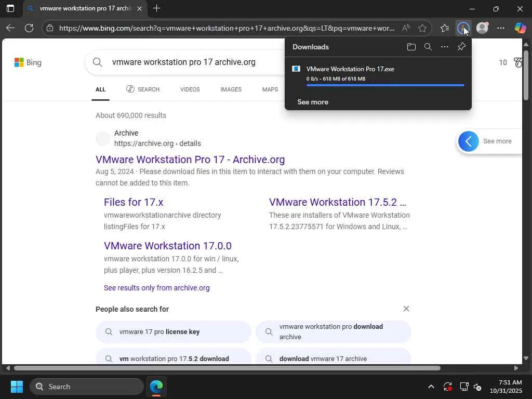The image size is (532, 399).
Task: Click the taskbar Search box
Action: tap(87, 387)
